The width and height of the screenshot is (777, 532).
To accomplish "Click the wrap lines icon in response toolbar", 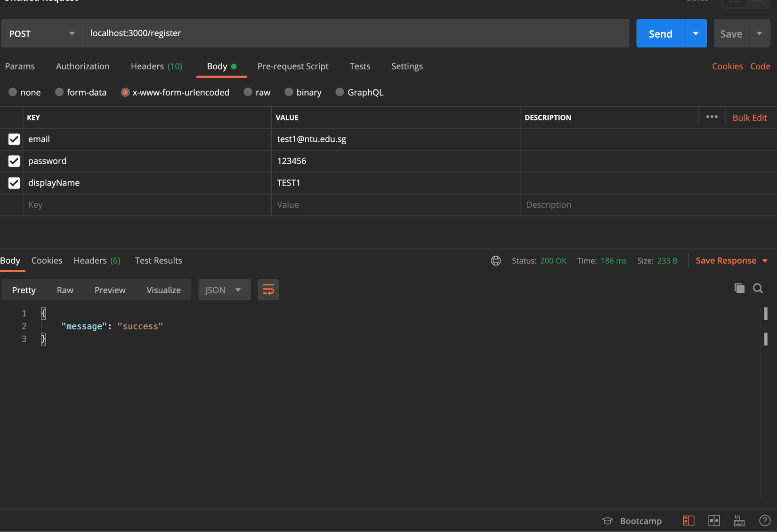I will click(x=268, y=290).
